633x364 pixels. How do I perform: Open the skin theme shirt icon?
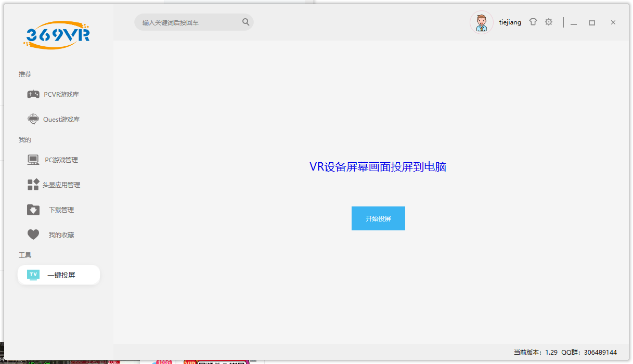click(x=533, y=22)
